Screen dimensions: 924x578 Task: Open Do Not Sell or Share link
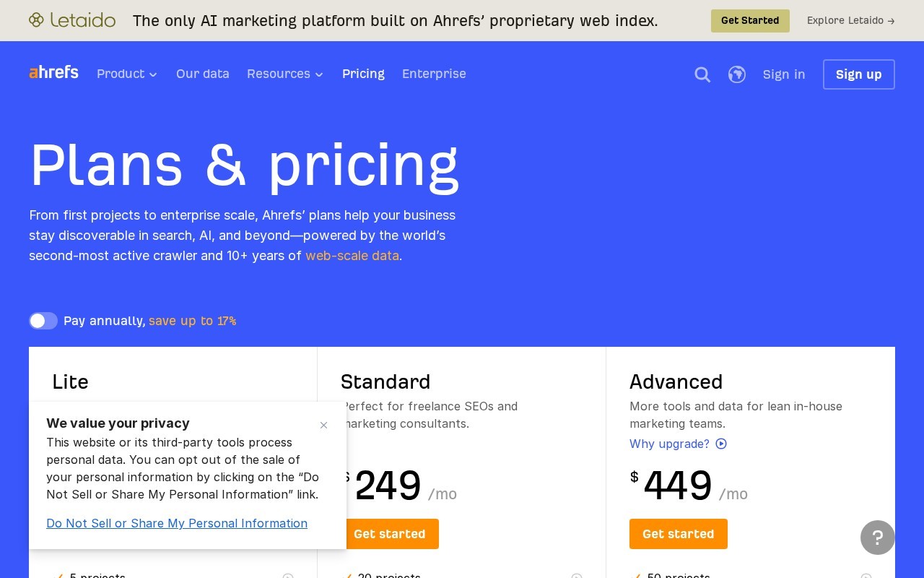177,523
